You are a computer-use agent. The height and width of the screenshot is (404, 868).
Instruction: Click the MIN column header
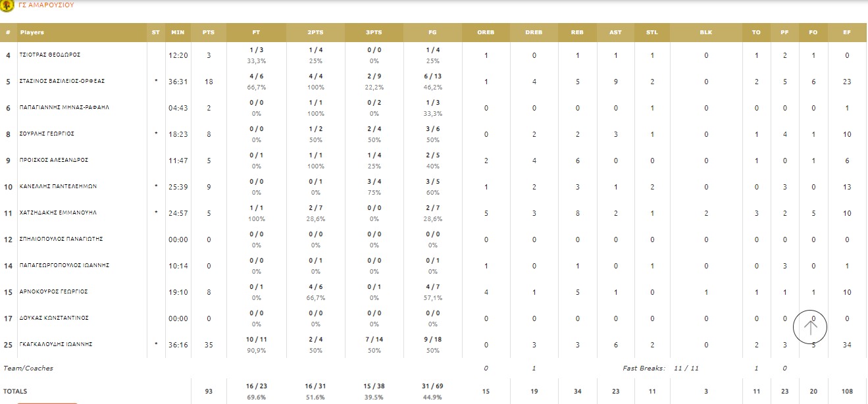coord(178,32)
